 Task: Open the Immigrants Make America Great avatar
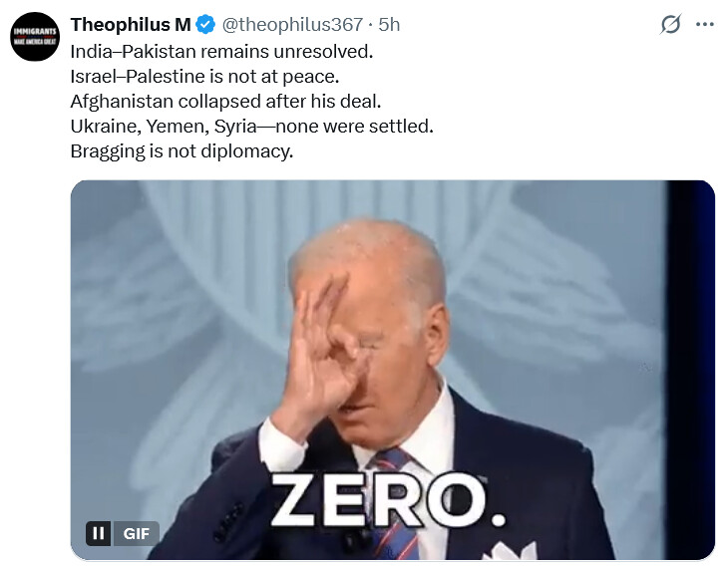pyautogui.click(x=35, y=37)
